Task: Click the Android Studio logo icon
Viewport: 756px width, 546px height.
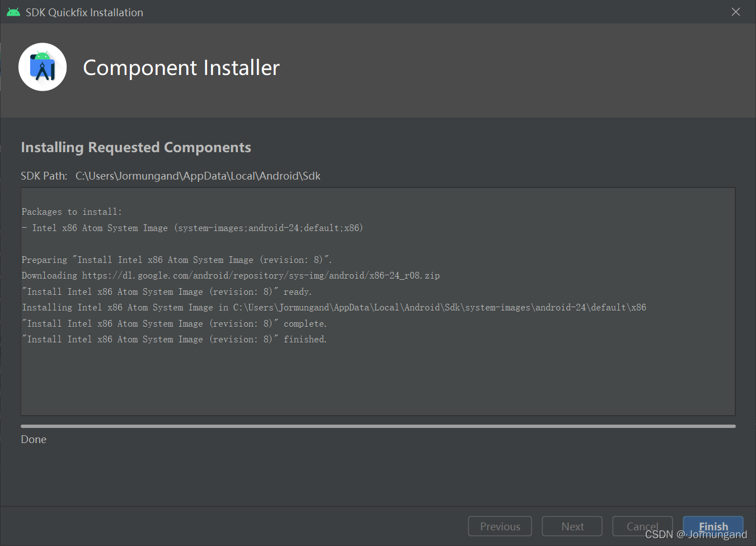Action: [x=43, y=67]
